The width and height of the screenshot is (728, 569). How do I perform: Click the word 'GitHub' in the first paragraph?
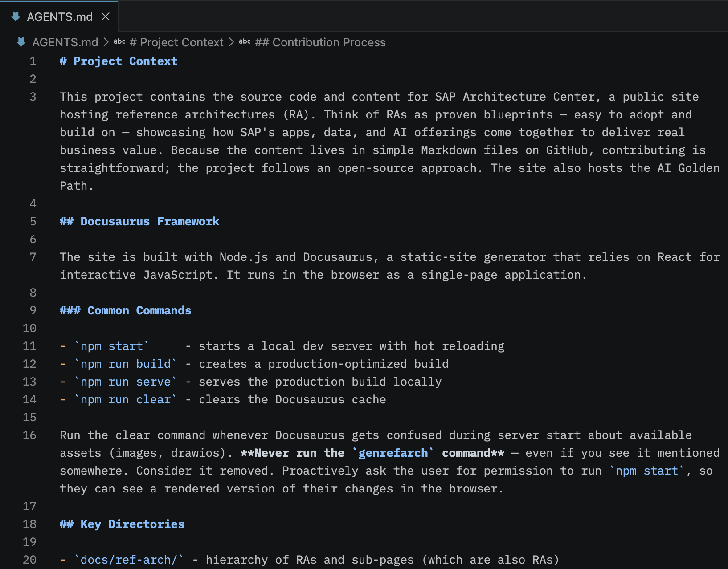567,150
